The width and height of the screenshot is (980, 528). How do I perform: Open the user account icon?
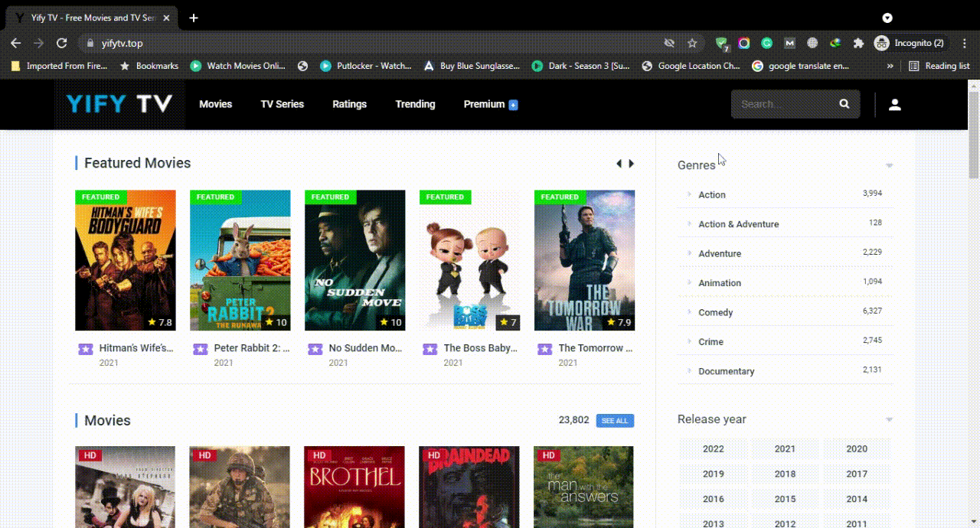894,104
